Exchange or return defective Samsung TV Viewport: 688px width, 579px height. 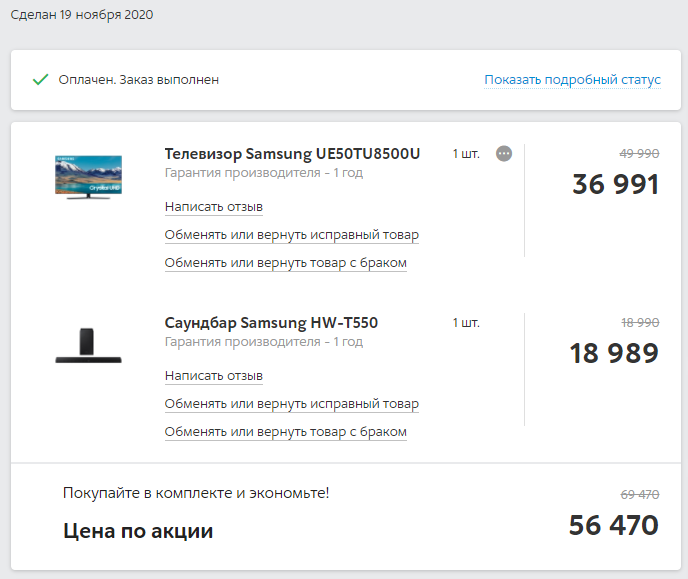[285, 263]
